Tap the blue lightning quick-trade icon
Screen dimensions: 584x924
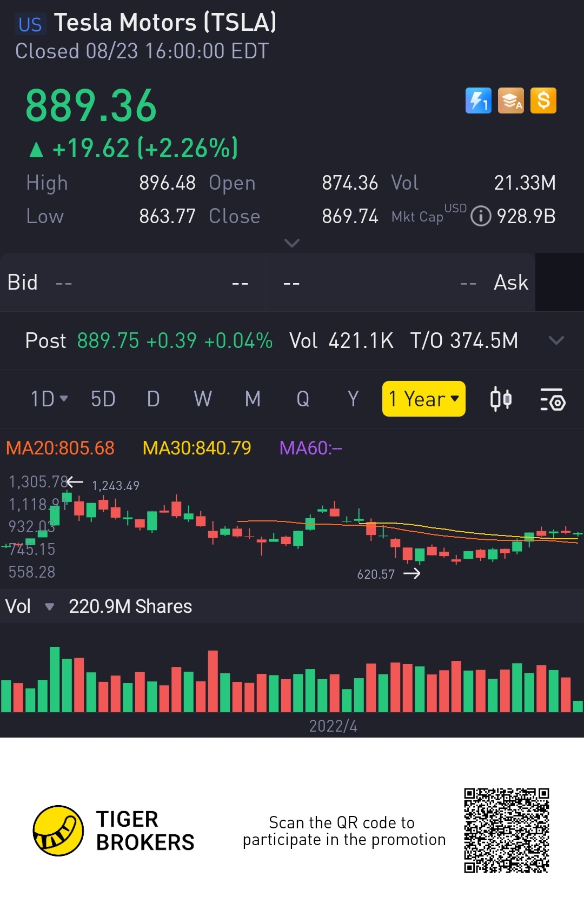point(479,101)
